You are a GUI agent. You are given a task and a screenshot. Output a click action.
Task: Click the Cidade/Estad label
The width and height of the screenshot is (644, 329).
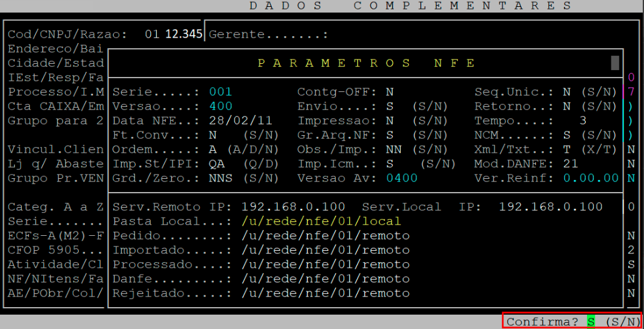[56, 63]
